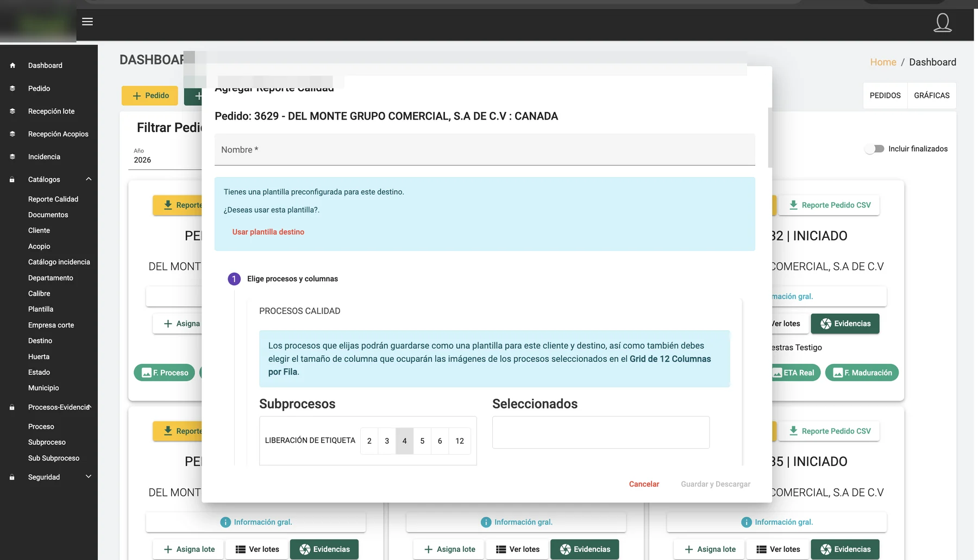Image resolution: width=978 pixels, height=560 pixels.
Task: Select column size 4 for LIBERACIÓN DE ETIQUETA
Action: click(404, 441)
